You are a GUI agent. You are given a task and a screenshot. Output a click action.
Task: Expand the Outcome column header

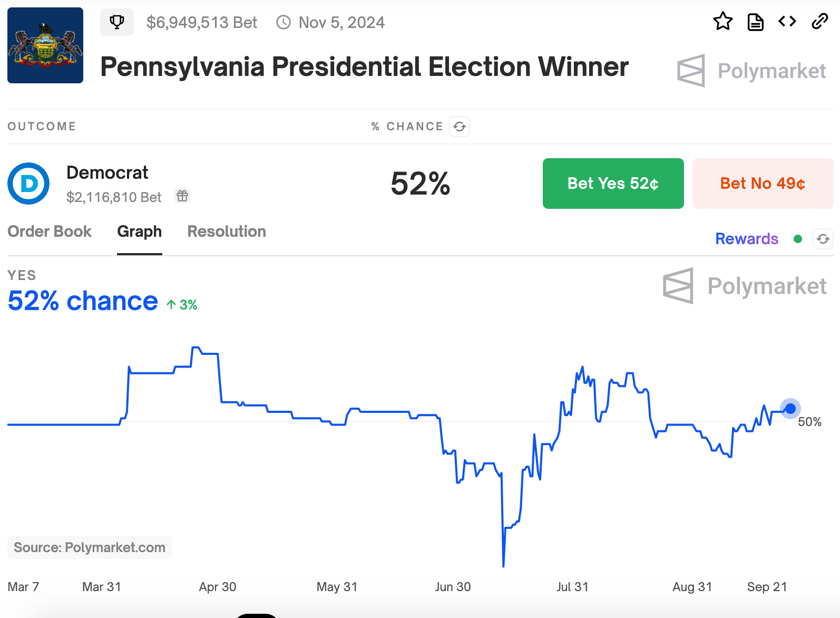tap(42, 126)
